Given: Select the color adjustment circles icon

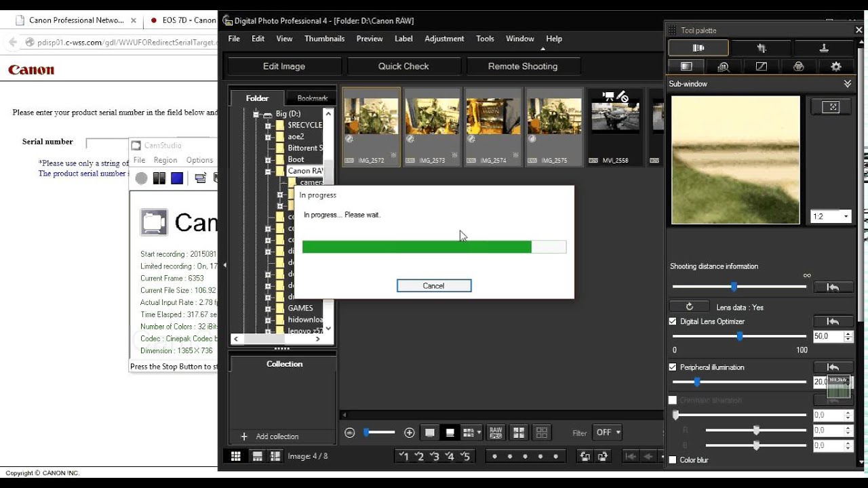Looking at the screenshot, I should pyautogui.click(x=798, y=66).
